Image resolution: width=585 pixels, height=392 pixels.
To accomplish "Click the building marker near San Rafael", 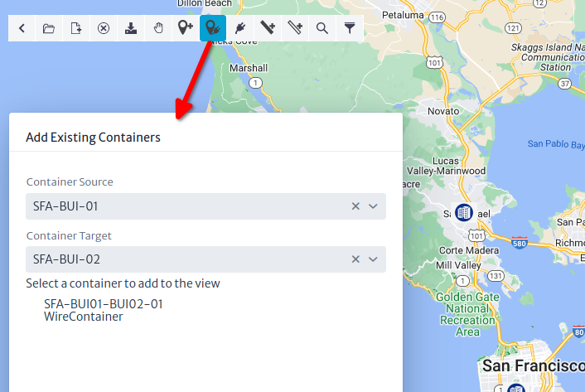I will [464, 213].
